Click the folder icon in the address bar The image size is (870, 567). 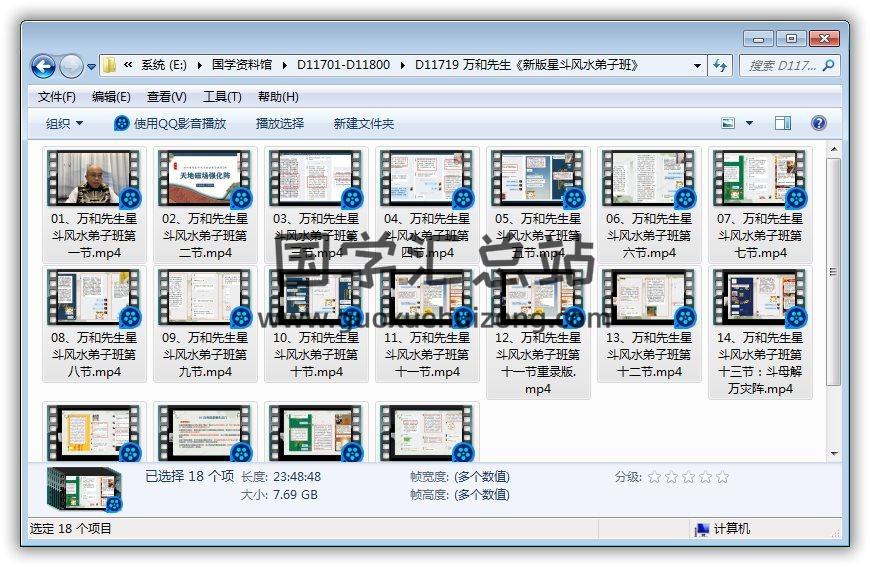point(109,65)
